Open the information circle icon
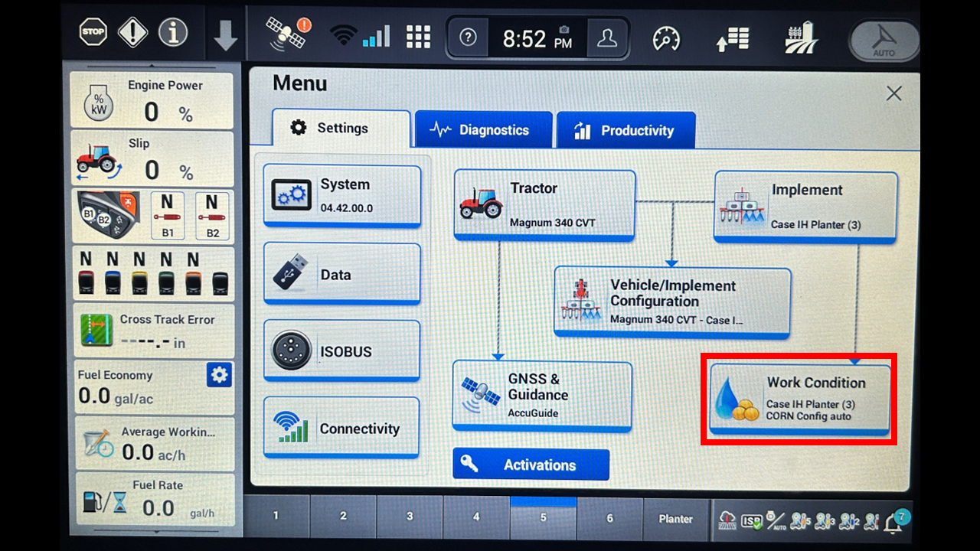980x551 pixels. [x=173, y=32]
